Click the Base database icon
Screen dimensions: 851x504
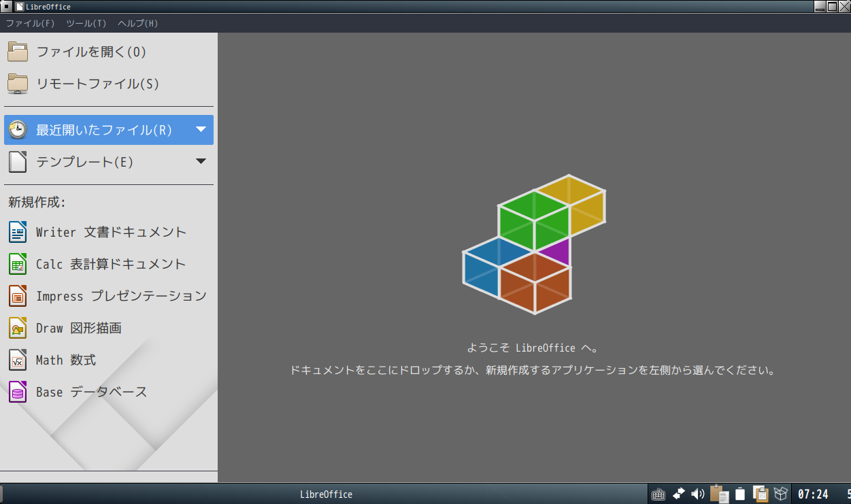[x=18, y=392]
